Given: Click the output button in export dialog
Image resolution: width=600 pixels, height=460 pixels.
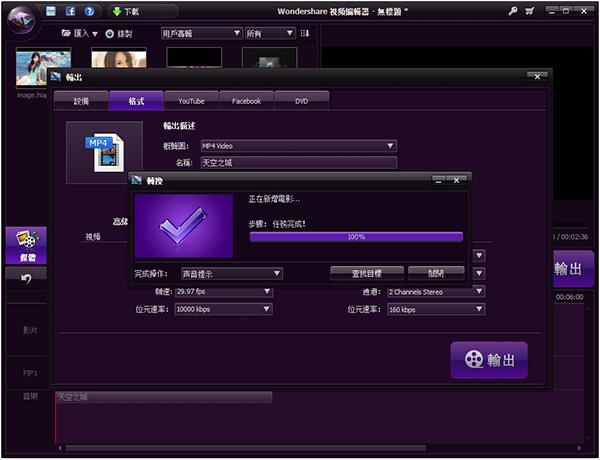Looking at the screenshot, I should point(489,360).
